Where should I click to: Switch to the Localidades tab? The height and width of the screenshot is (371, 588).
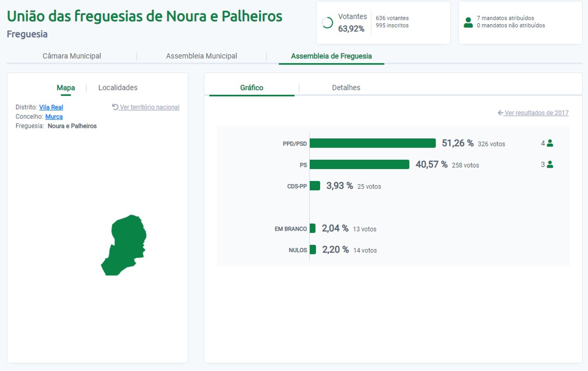coord(118,88)
